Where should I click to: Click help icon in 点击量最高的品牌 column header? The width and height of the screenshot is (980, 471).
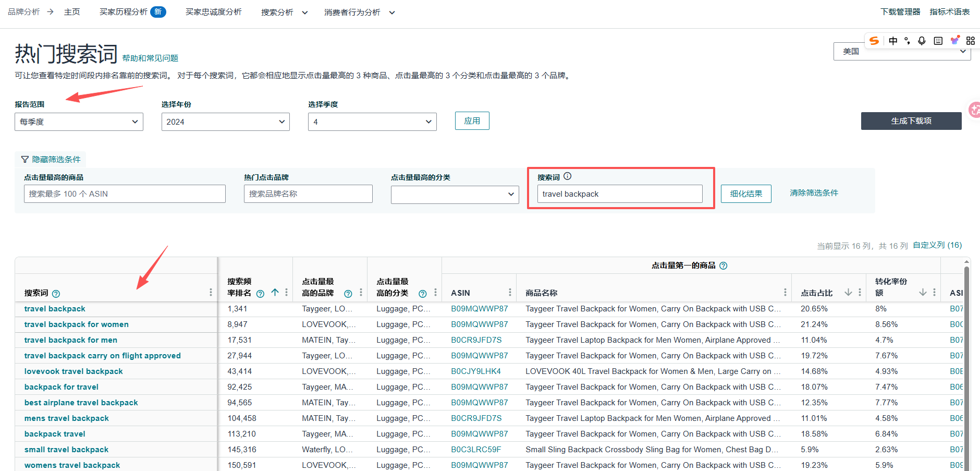[x=348, y=294]
